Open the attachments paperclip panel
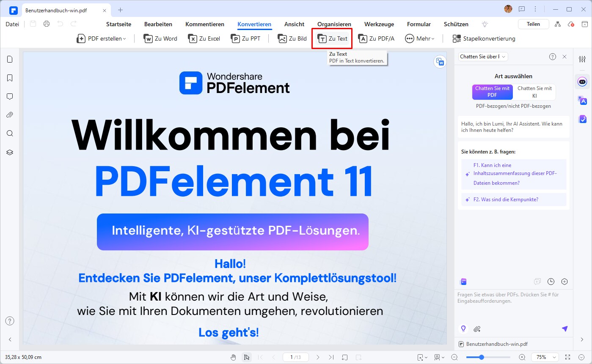The image size is (592, 364). pyautogui.click(x=10, y=115)
